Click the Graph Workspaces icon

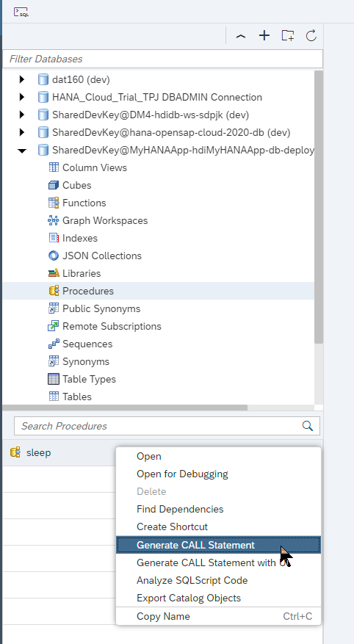[54, 220]
